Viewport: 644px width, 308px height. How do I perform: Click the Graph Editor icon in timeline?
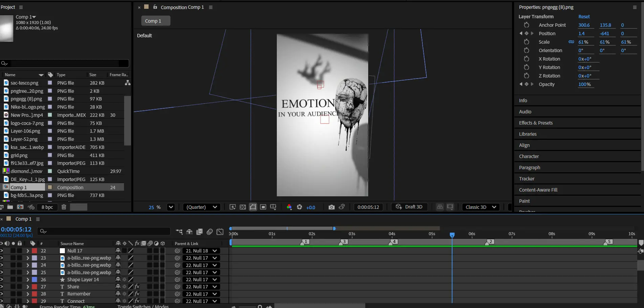pos(220,232)
